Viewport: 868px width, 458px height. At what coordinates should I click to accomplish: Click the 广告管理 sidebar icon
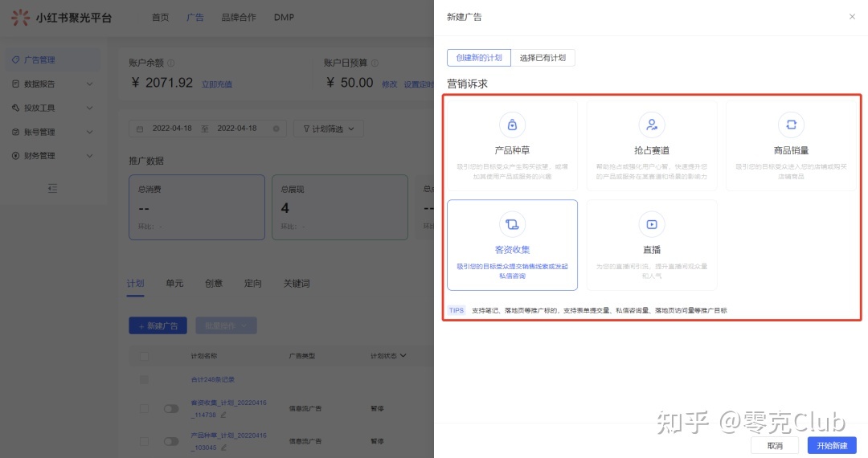click(x=15, y=59)
